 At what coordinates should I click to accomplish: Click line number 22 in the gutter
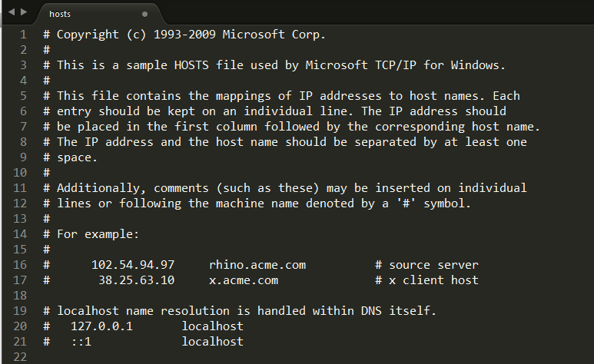pos(20,357)
